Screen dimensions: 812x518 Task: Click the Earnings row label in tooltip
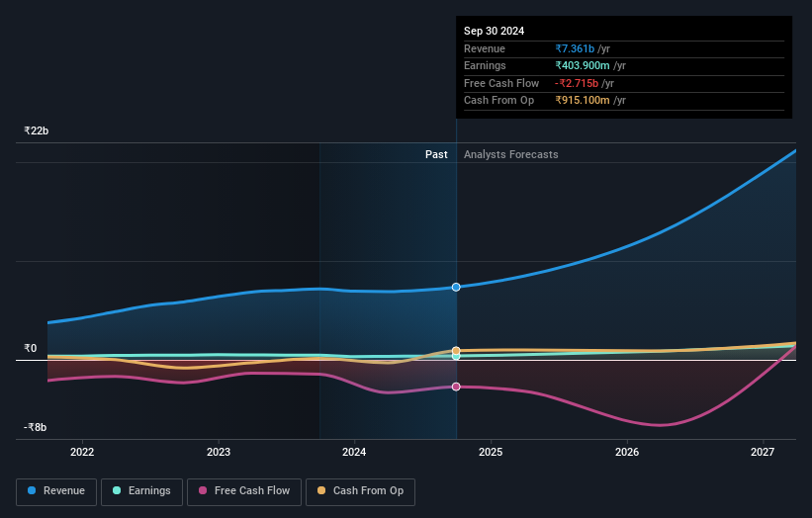(485, 65)
